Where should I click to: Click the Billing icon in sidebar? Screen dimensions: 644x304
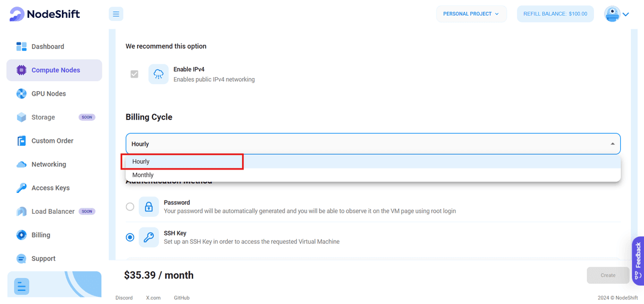tap(22, 235)
